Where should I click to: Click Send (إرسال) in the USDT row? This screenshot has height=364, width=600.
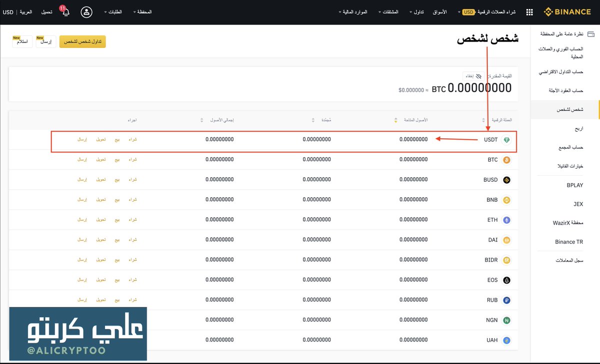(x=81, y=140)
